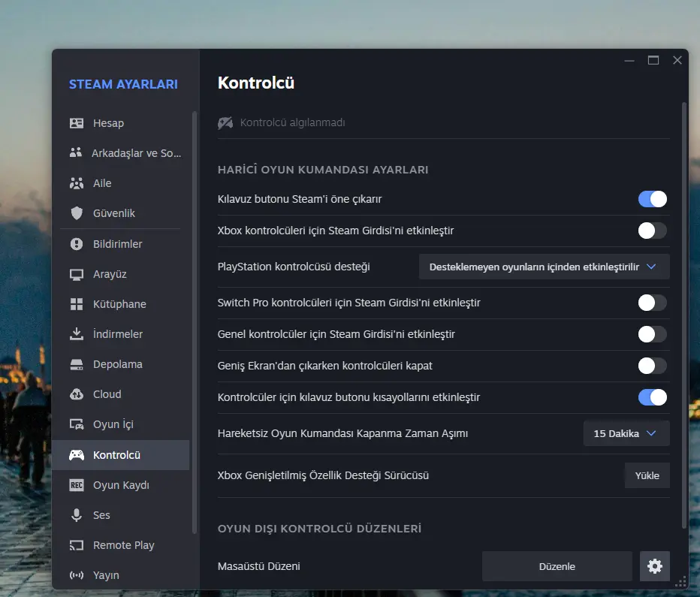700x597 pixels.
Task: Click the Arayüz monitor icon
Action: tap(77, 274)
